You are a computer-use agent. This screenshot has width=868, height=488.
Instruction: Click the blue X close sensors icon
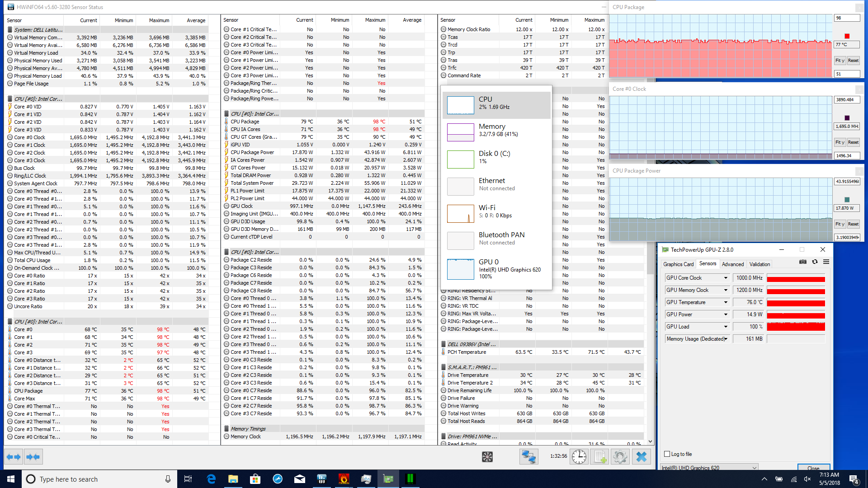[641, 457]
